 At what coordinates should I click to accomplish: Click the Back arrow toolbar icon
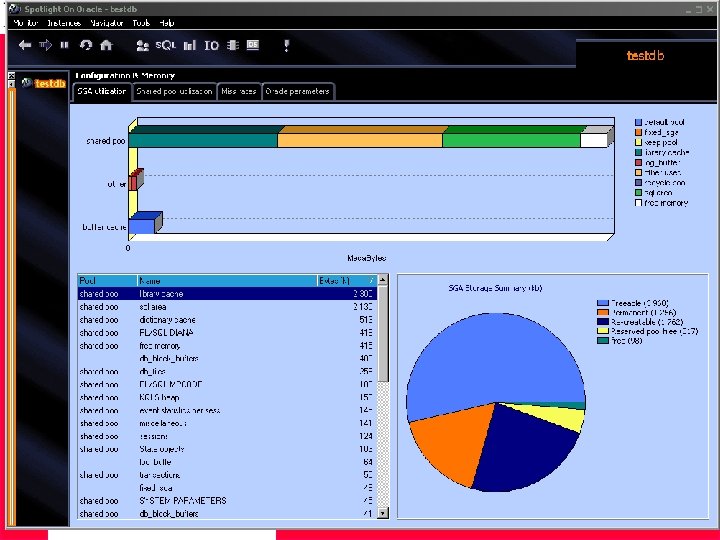pos(25,45)
